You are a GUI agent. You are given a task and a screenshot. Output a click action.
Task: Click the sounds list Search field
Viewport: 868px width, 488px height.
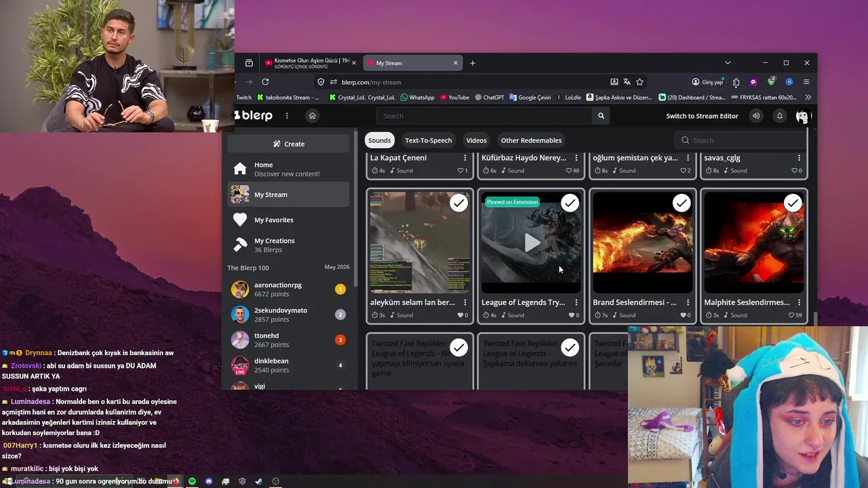pyautogui.click(x=742, y=140)
